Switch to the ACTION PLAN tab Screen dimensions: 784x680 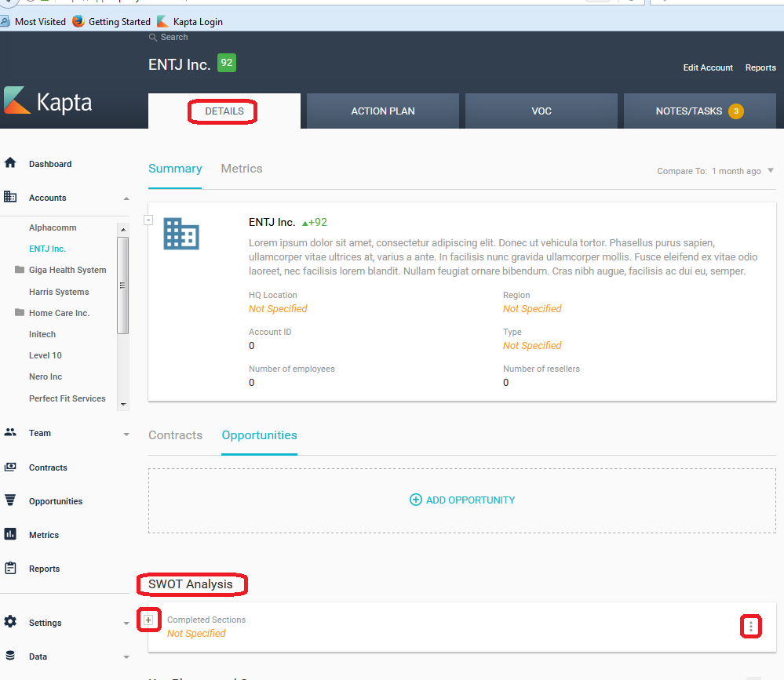coord(383,111)
